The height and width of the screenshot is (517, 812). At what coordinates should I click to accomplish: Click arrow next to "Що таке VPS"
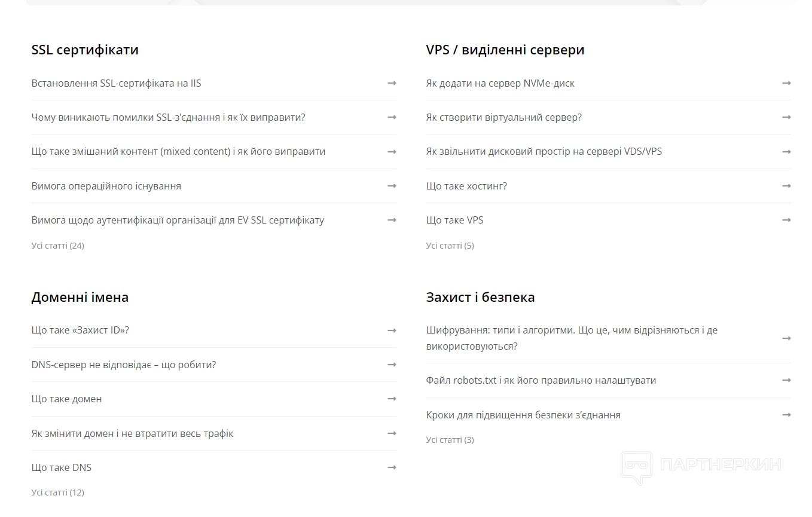(786, 220)
